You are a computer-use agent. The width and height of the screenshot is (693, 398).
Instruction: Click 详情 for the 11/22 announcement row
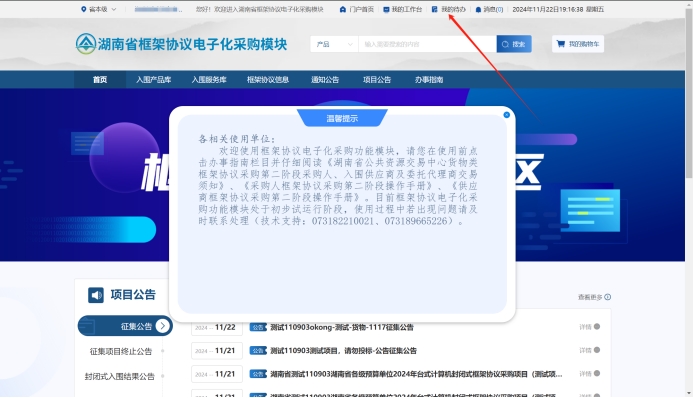590,327
